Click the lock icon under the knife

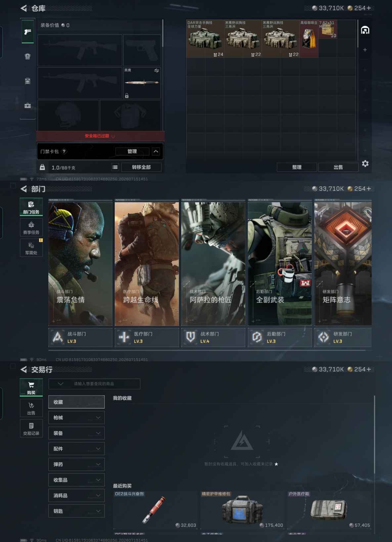127,96
